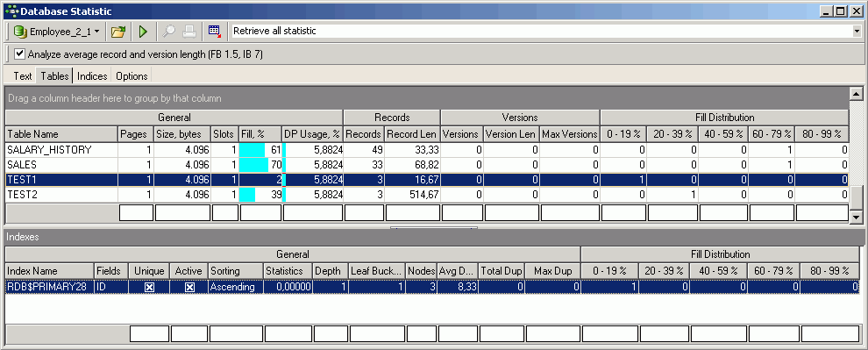Switch to the Indices tab
This screenshot has width=868, height=350.
[x=92, y=75]
